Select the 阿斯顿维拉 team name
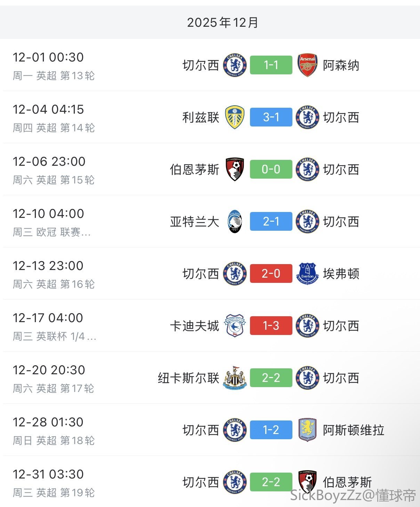This screenshot has height=507, width=420. point(353,430)
